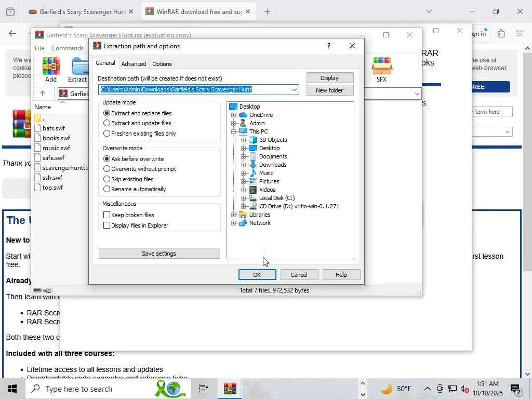Click the OneDrive cloud icon in folder tree
This screenshot has width=532, height=399.
pyautogui.click(x=243, y=115)
